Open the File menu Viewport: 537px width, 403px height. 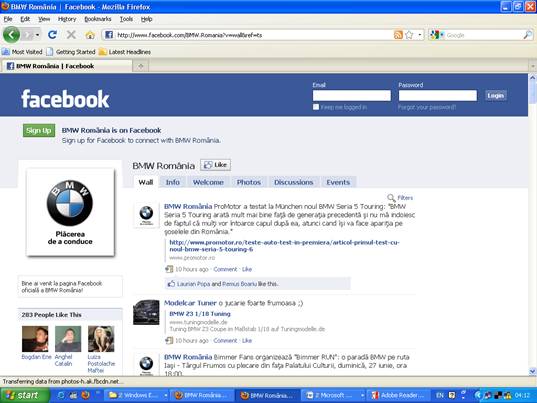[8, 19]
